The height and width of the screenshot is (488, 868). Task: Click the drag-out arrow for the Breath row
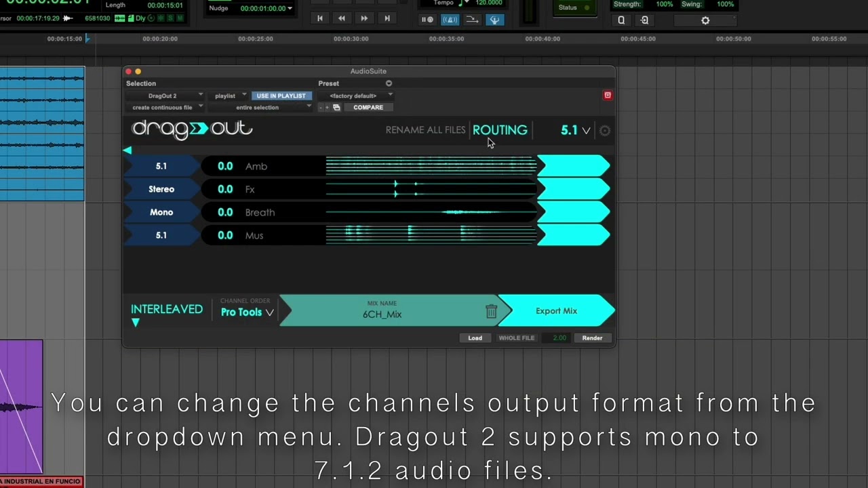click(x=574, y=212)
